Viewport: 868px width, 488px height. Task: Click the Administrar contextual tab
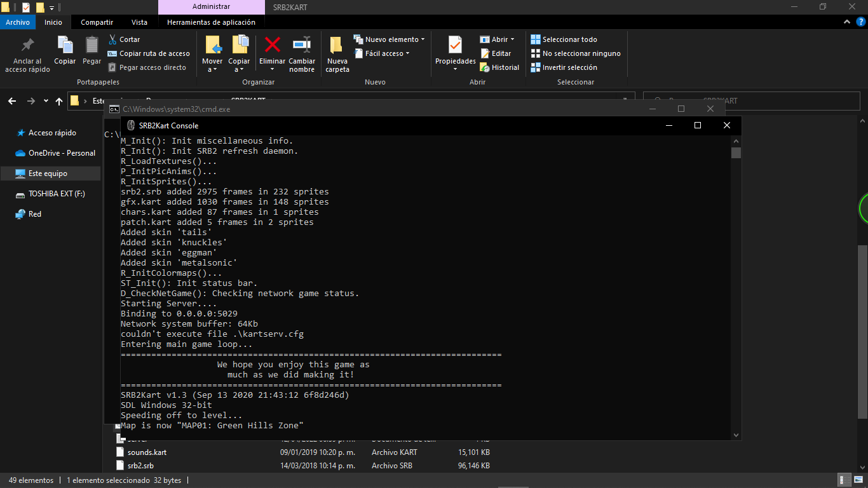click(212, 6)
